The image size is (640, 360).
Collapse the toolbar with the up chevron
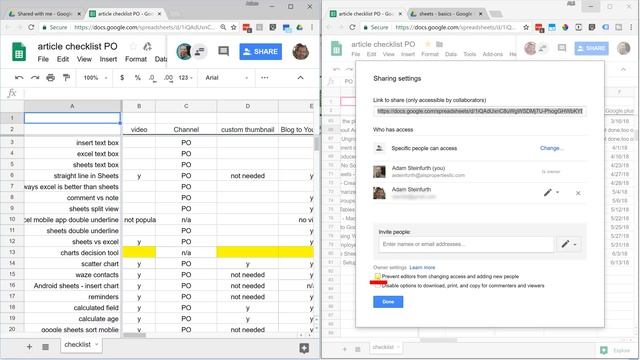[x=300, y=78]
